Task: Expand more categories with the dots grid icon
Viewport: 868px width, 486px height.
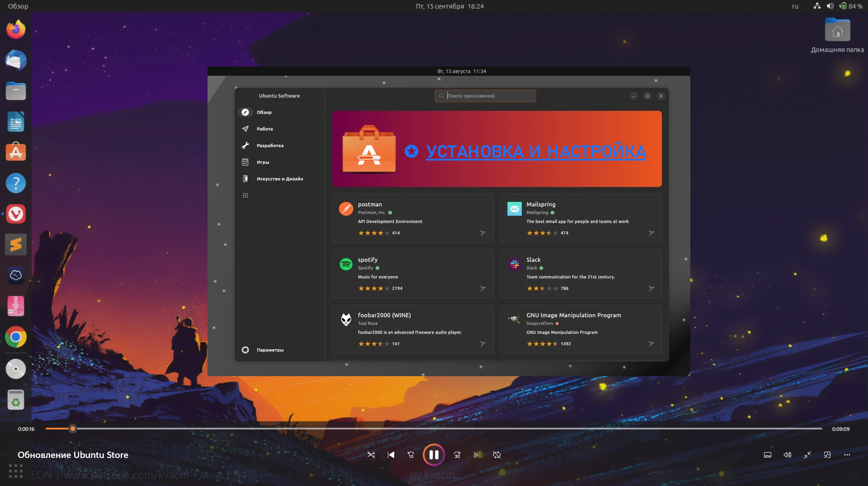Action: [245, 195]
